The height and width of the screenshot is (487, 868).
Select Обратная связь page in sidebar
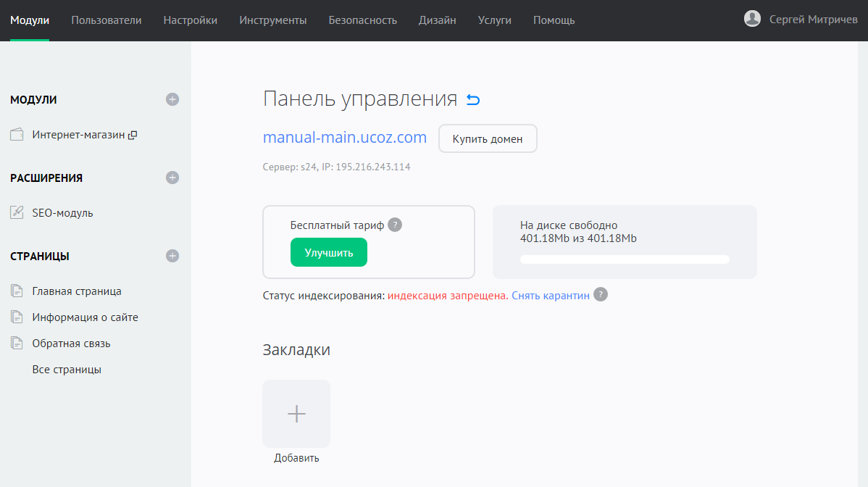point(71,344)
